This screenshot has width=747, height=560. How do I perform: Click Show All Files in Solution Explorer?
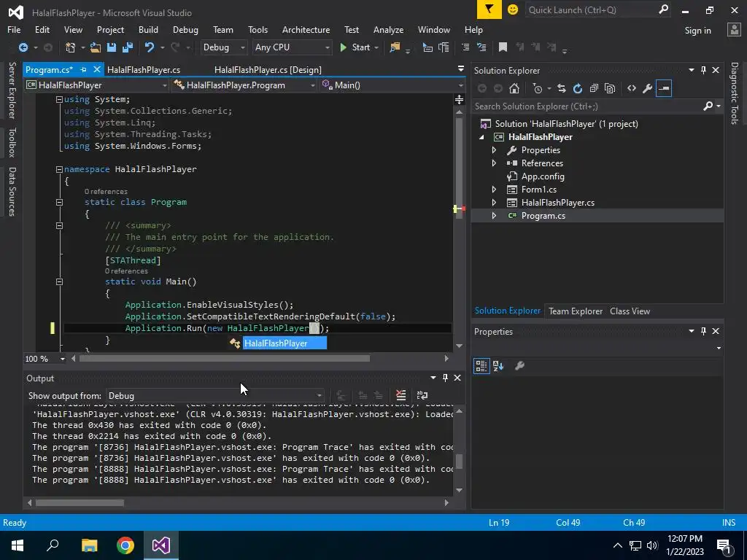[x=610, y=88]
